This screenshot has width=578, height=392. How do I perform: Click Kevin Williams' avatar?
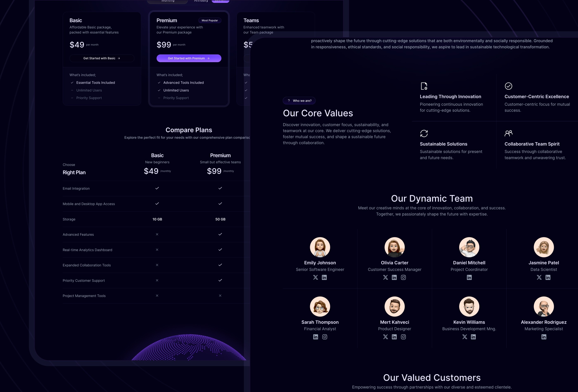469,307
